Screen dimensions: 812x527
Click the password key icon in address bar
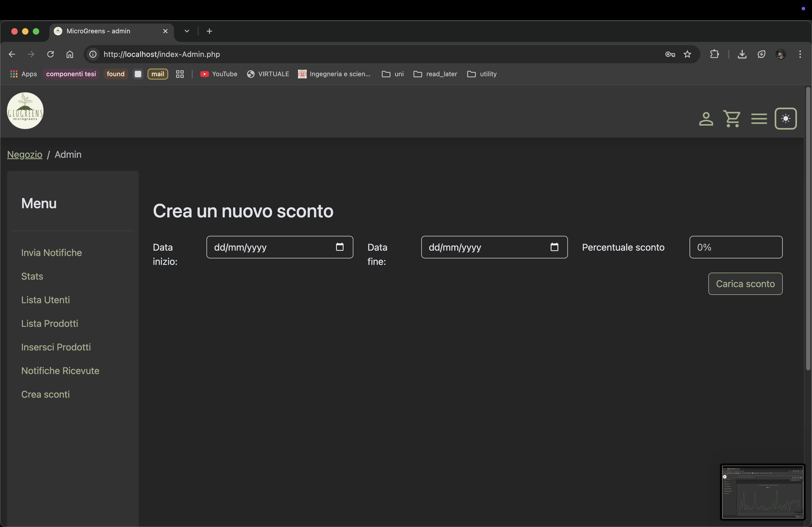tap(670, 54)
